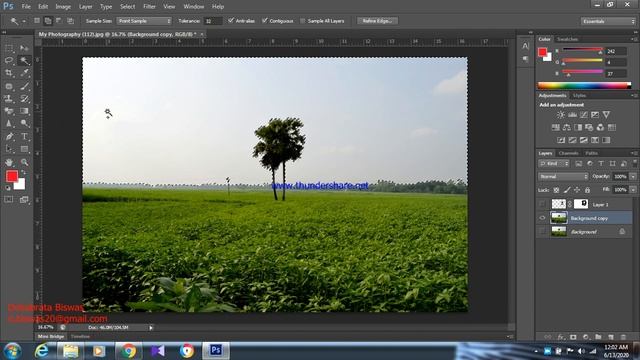Viewport: 640px width, 360px height.
Task: Select the Dodge tool
Action: (24, 123)
